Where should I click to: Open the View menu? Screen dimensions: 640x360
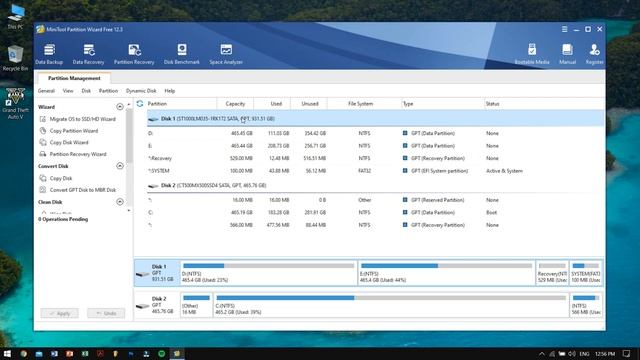68,91
